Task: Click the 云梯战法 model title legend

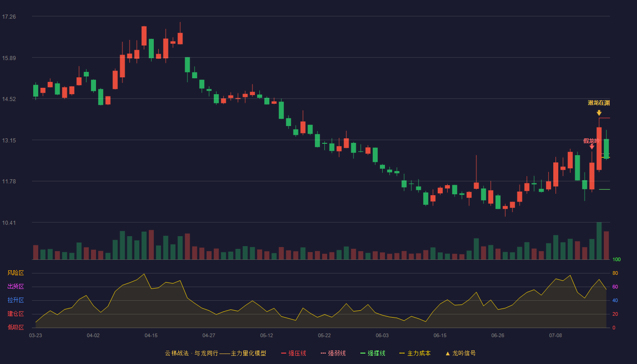Action: [216, 354]
